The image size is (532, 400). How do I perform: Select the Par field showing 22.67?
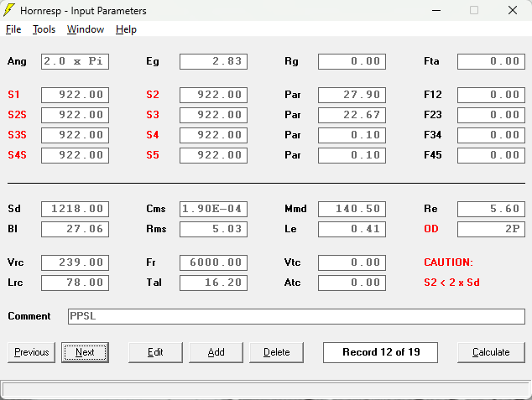coord(352,115)
